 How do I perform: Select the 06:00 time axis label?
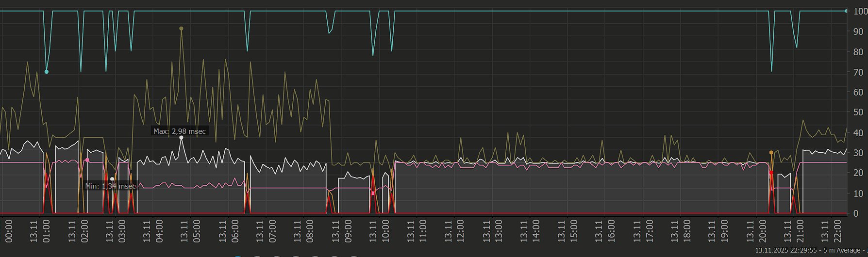click(234, 231)
